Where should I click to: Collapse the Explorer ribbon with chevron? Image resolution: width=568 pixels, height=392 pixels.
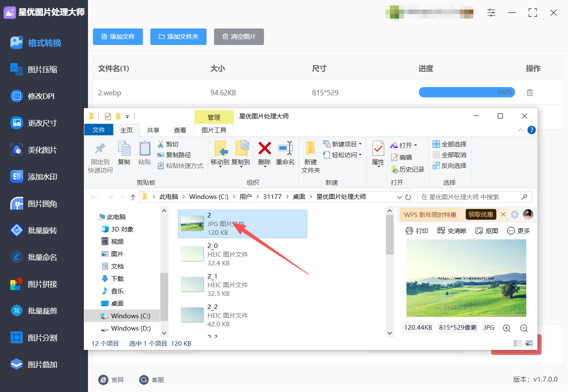pos(520,130)
